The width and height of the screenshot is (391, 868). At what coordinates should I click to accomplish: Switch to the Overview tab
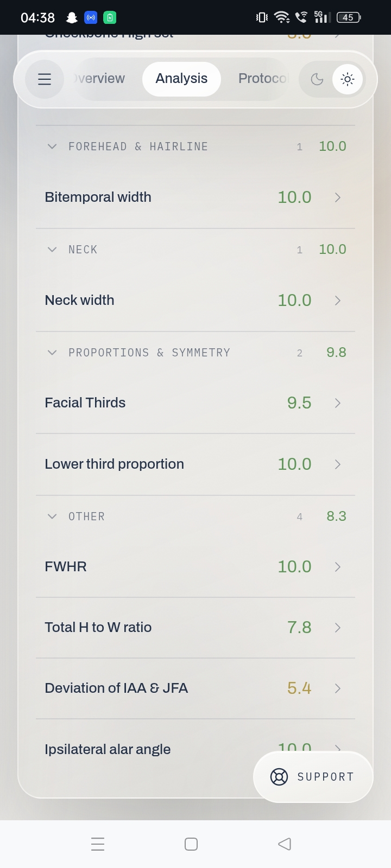100,79
